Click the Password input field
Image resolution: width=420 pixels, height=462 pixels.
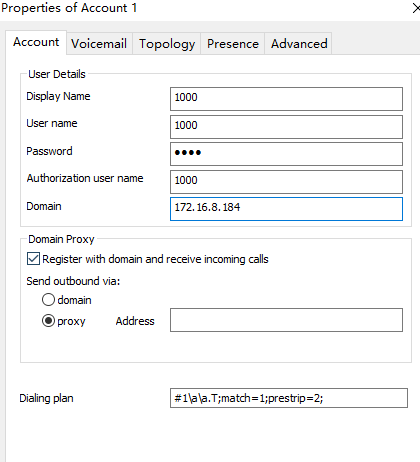286,154
